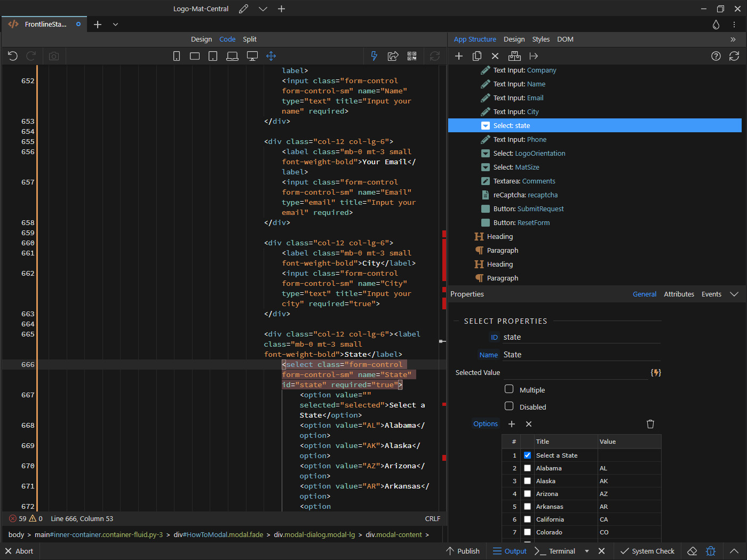Screen dimensions: 747x560
Task: Open the dropdown chevron next to Logo-Mat-Central
Action: pos(263,9)
